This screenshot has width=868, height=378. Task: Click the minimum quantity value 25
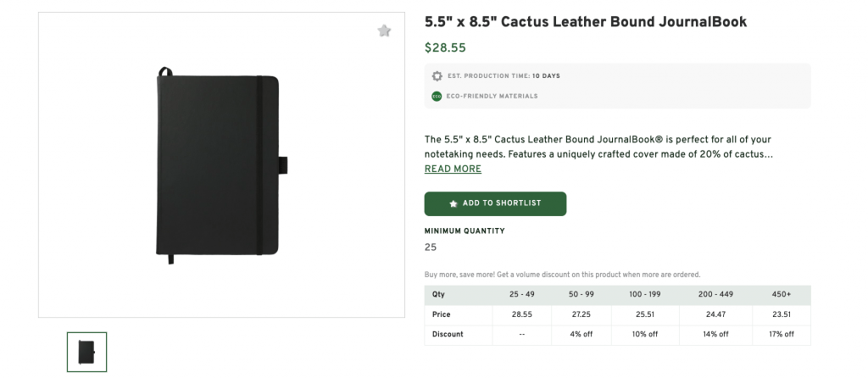[x=431, y=247]
